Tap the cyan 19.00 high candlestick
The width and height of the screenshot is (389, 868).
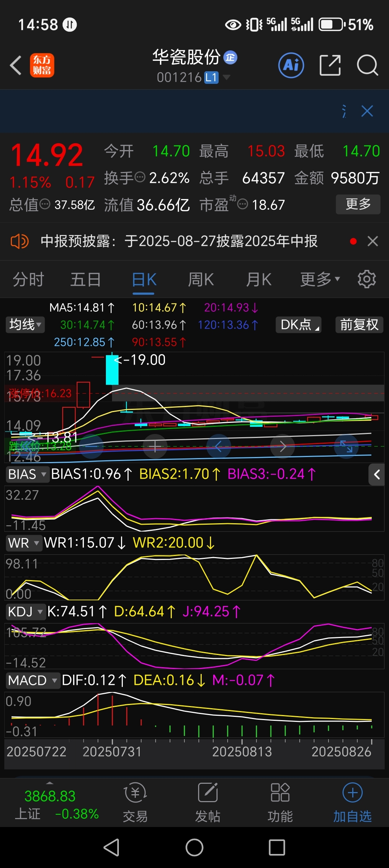(112, 370)
